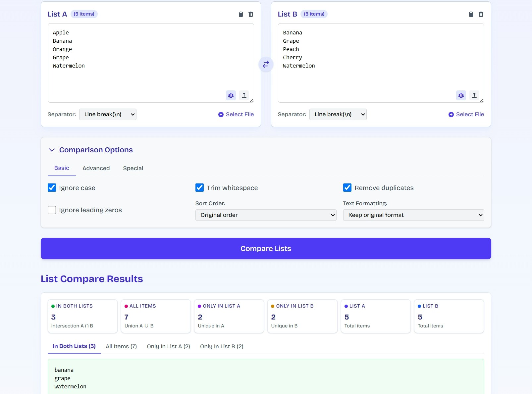The image size is (532, 394).
Task: Enable Ignore leading zeros
Action: click(x=52, y=210)
